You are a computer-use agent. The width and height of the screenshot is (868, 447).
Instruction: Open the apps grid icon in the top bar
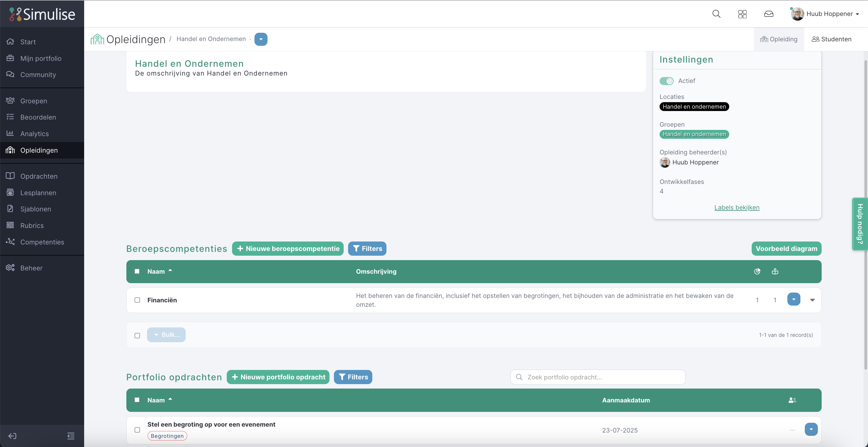[x=742, y=14]
